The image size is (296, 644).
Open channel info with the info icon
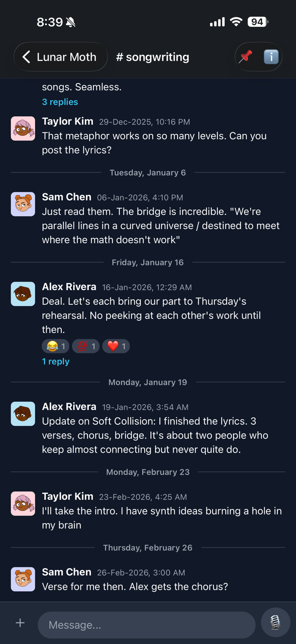click(271, 57)
